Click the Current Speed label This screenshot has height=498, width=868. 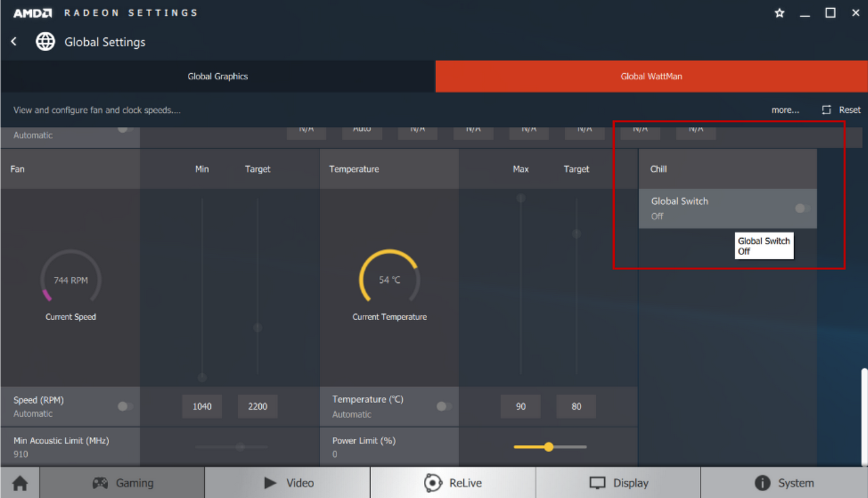(71, 317)
